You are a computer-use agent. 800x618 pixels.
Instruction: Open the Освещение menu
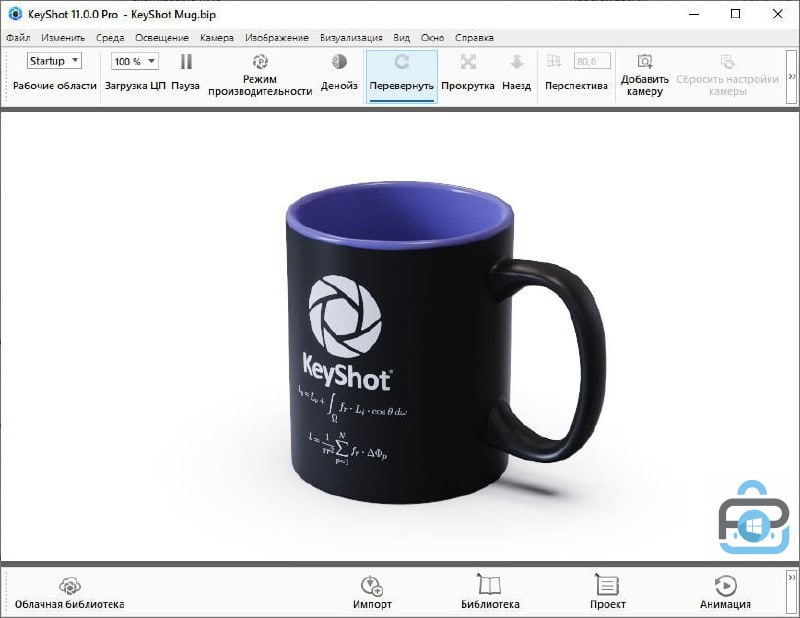(x=162, y=38)
